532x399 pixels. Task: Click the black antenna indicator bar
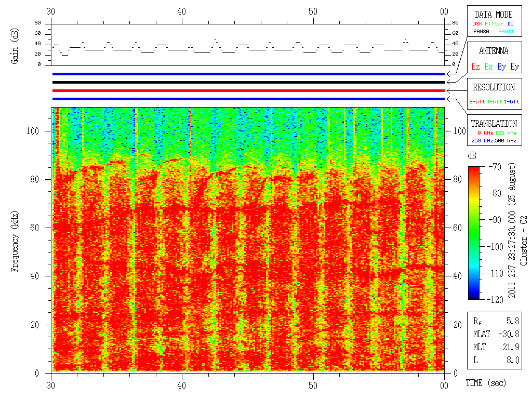(x=248, y=82)
